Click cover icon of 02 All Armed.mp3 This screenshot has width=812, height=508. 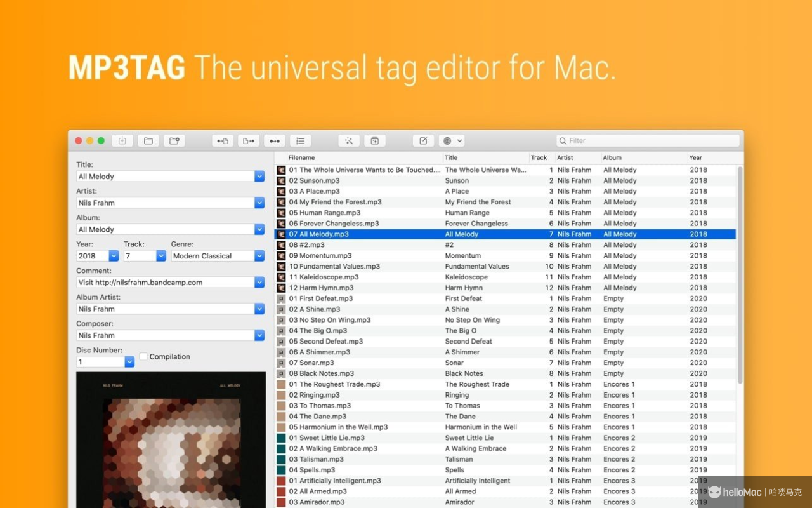(x=281, y=491)
